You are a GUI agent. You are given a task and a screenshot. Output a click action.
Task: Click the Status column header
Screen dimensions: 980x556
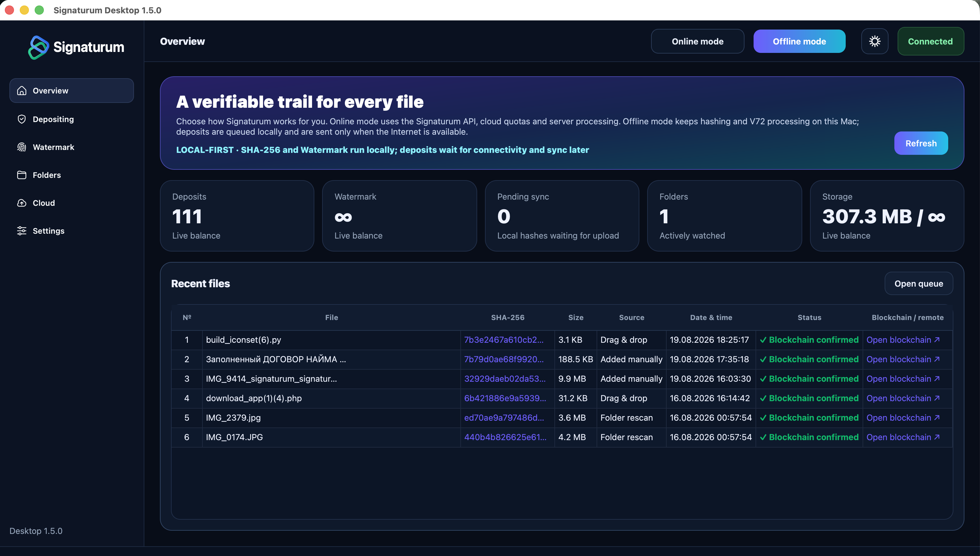(809, 317)
